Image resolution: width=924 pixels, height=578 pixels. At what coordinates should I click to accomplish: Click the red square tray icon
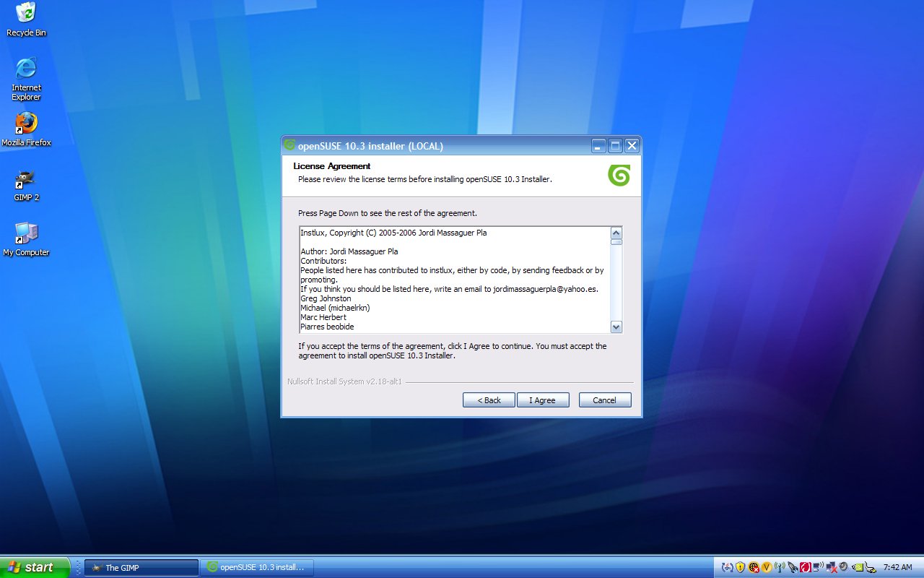point(806,567)
